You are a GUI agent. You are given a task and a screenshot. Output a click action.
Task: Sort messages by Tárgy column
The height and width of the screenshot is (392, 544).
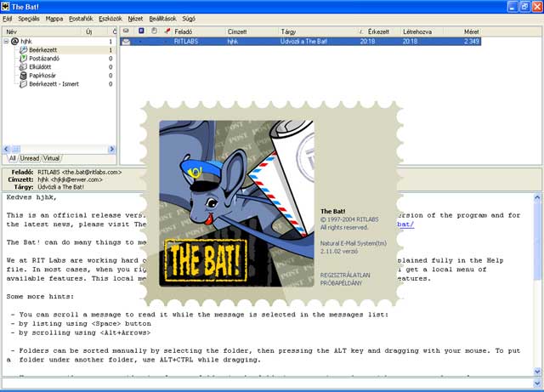tap(288, 31)
